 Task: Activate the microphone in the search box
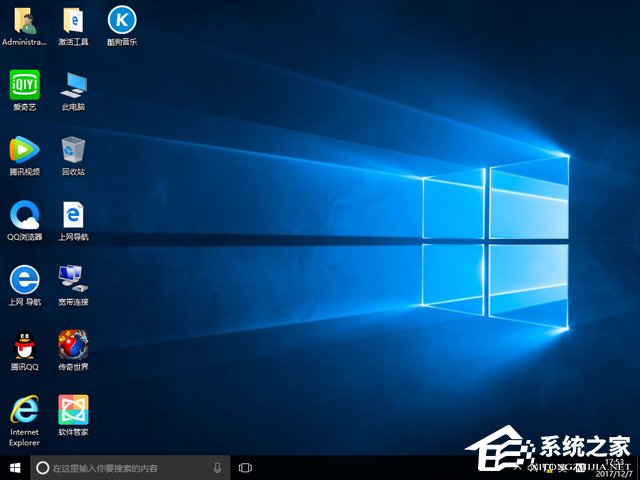[x=217, y=467]
